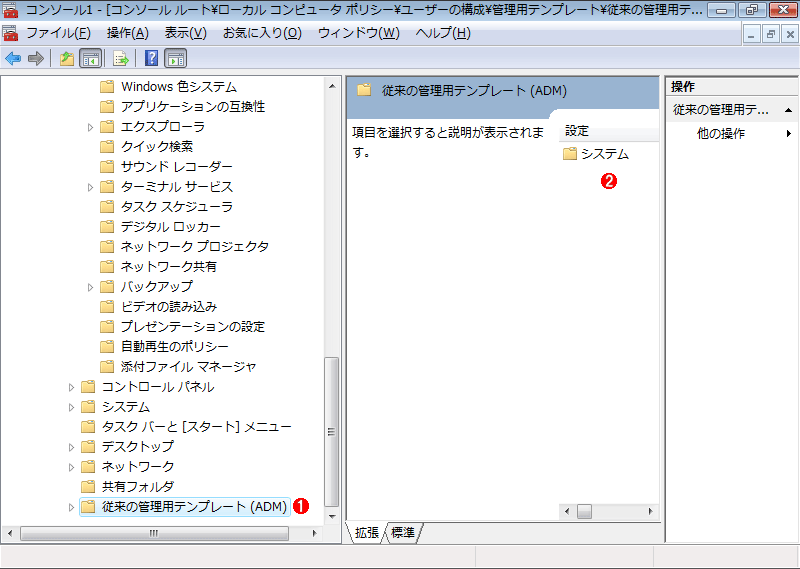
Task: Click the Export list toolbar icon
Action: click(121, 59)
